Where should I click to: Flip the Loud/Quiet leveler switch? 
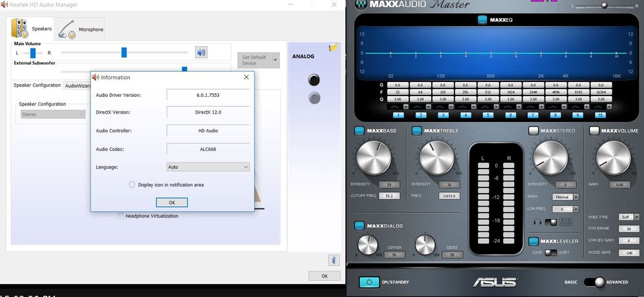(551, 252)
